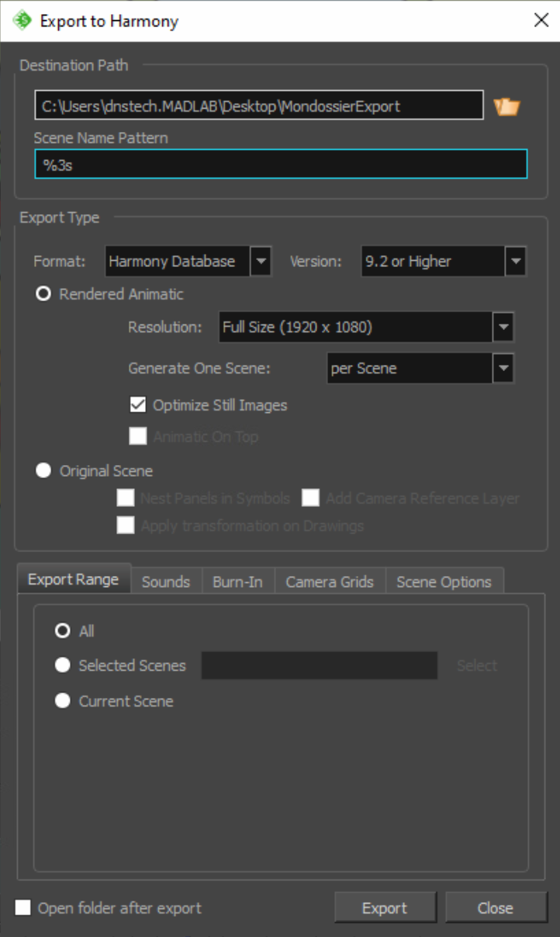The height and width of the screenshot is (937, 560).
Task: Click the Close button
Action: tap(496, 908)
